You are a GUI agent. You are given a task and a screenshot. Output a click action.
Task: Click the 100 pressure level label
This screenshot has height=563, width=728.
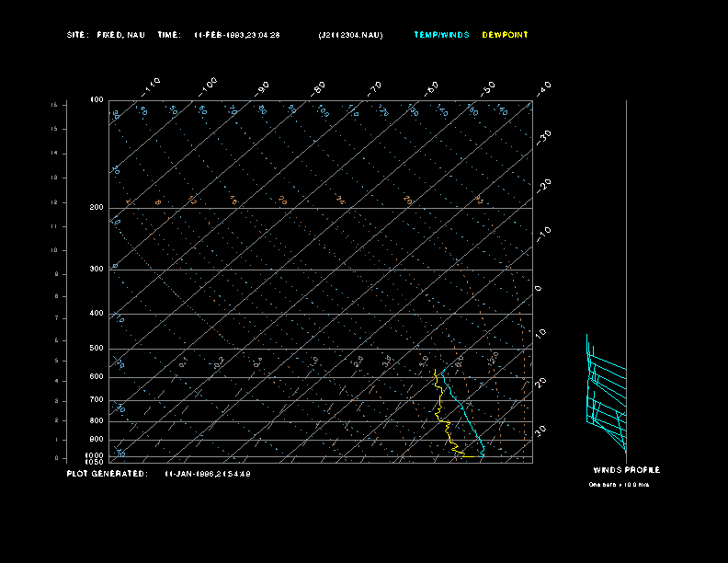[x=97, y=99]
